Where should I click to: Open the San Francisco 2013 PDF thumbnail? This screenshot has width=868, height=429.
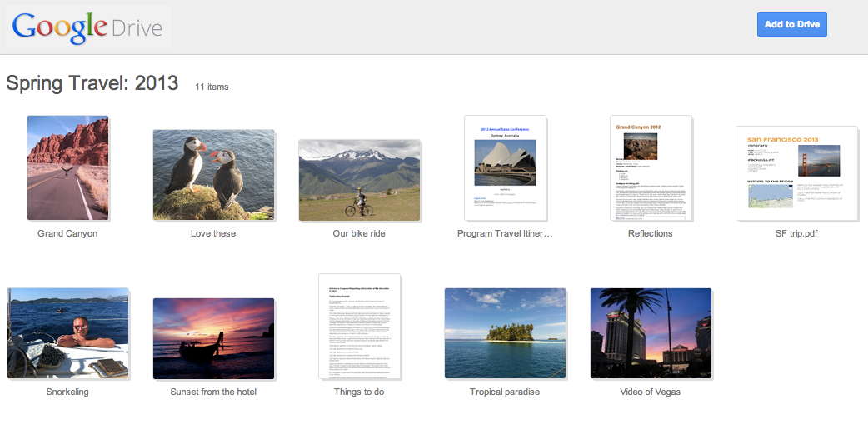[796, 173]
